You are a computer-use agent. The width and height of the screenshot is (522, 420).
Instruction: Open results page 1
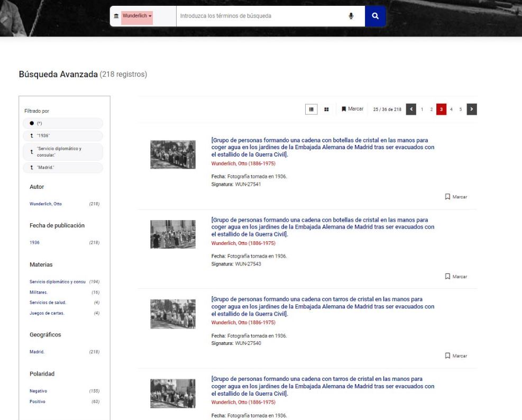(x=422, y=109)
